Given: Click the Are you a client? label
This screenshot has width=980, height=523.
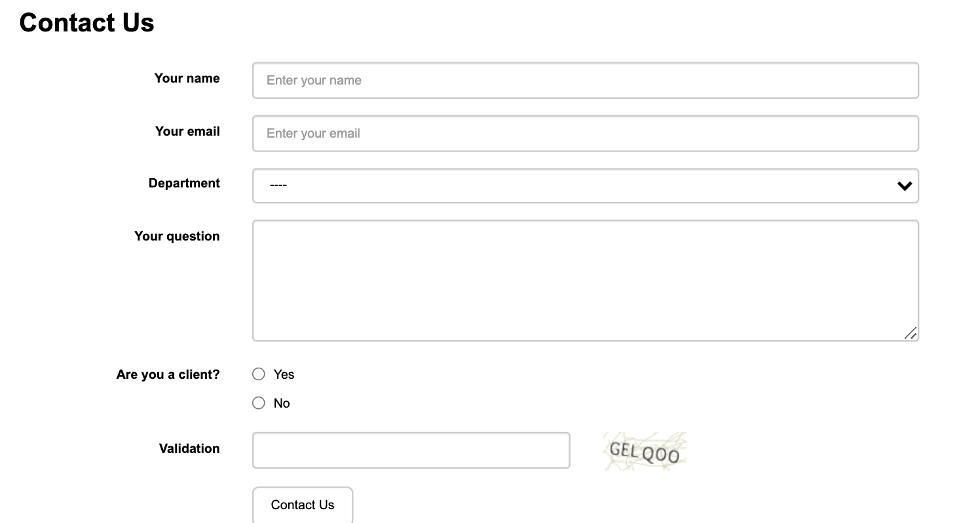Looking at the screenshot, I should point(168,374).
